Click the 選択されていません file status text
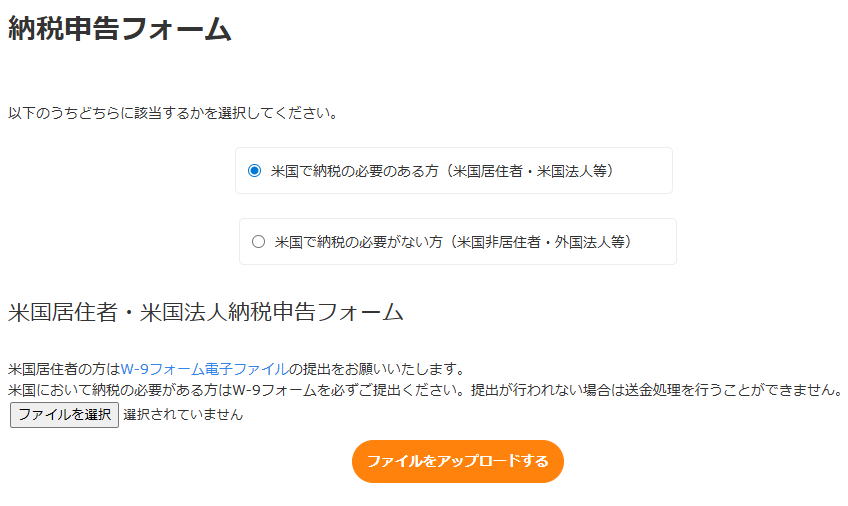Viewport: 848px width, 506px height. click(x=183, y=414)
